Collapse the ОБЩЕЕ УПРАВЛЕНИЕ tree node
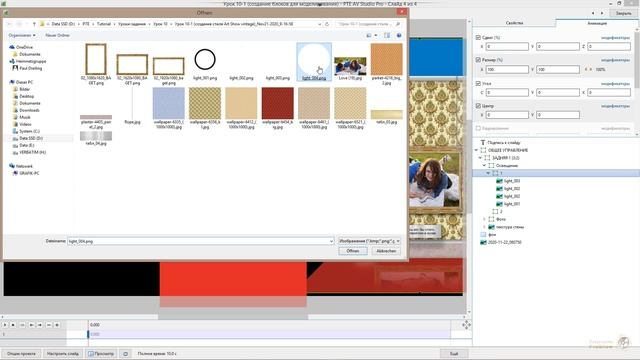This screenshot has height=360, width=640. coord(476,150)
